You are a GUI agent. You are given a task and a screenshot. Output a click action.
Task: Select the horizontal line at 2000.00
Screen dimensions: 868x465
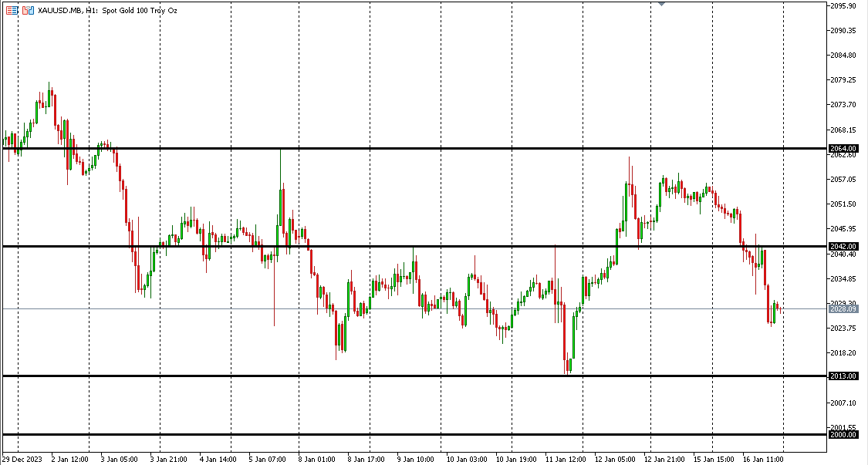[386, 435]
